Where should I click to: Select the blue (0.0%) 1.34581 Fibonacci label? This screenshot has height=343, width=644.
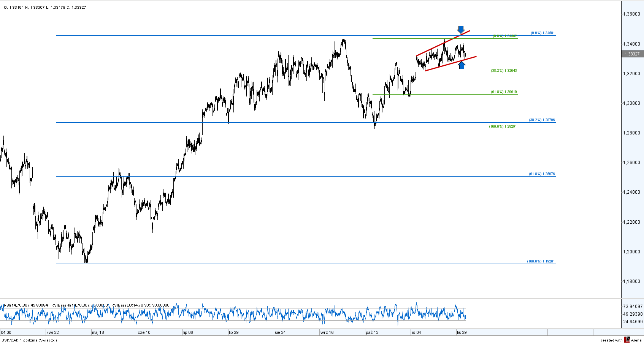coord(543,33)
